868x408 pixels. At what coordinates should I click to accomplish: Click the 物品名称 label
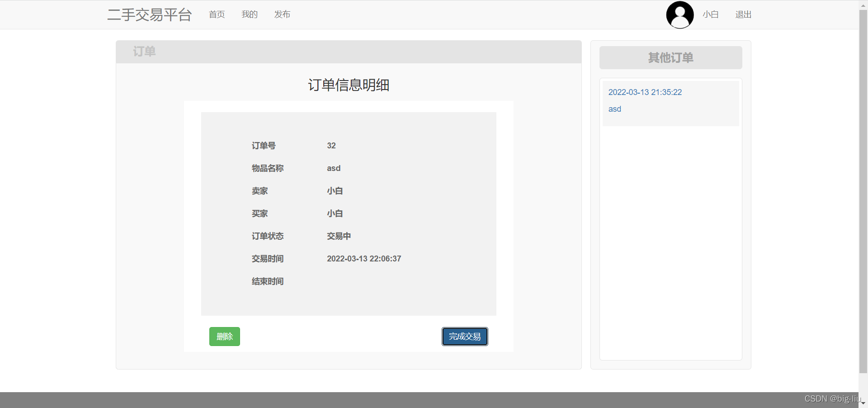(268, 168)
